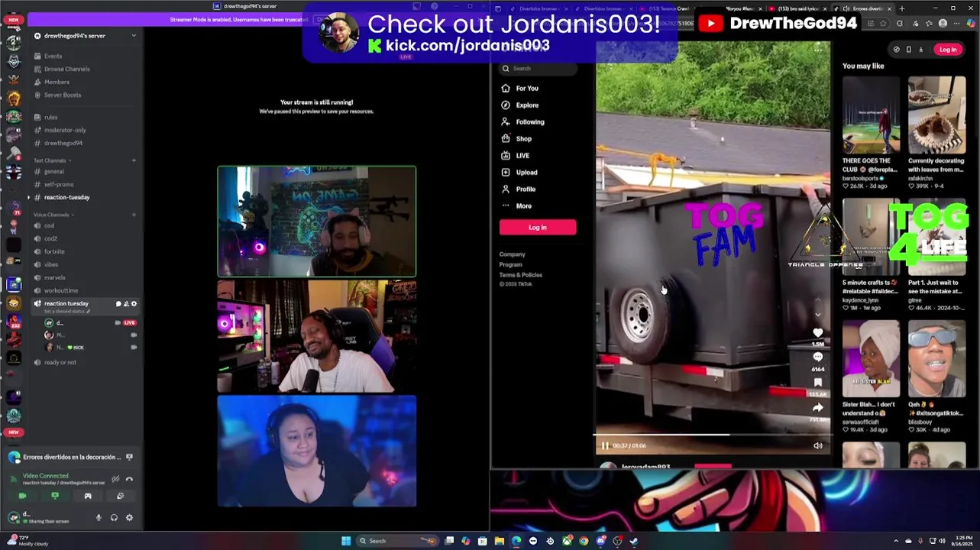Add a channel to Voice Channels

134,215
